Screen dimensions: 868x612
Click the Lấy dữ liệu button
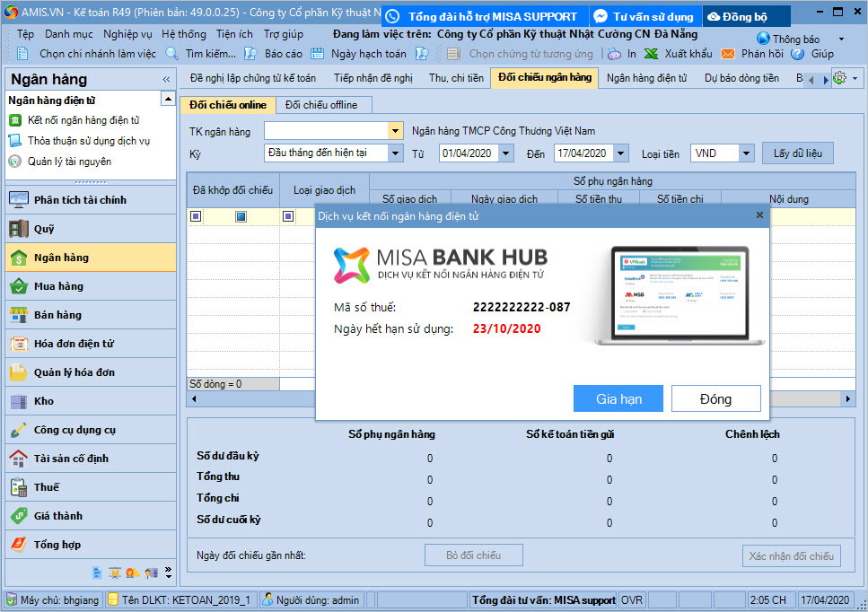point(797,153)
